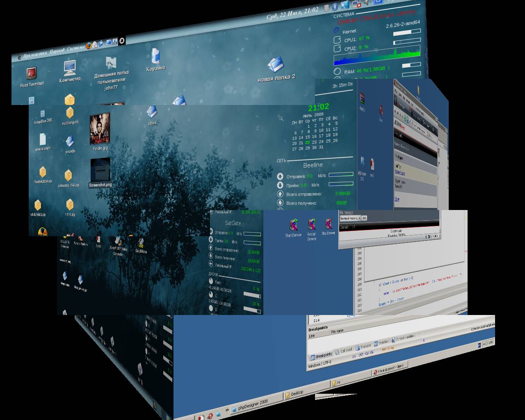The height and width of the screenshot is (420, 525).
Task: Launch the GoldWave desktop shortcut
Action: point(141,245)
